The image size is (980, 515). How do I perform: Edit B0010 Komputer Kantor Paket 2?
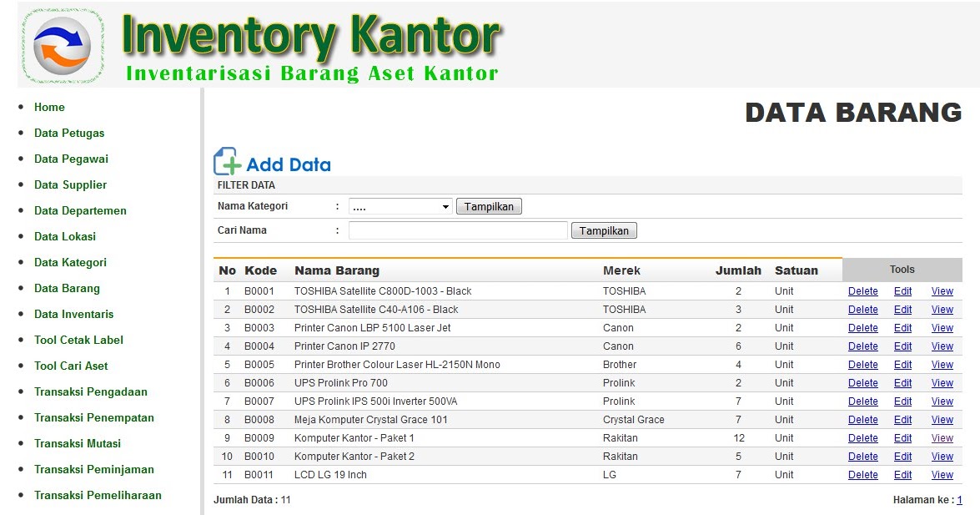902,457
